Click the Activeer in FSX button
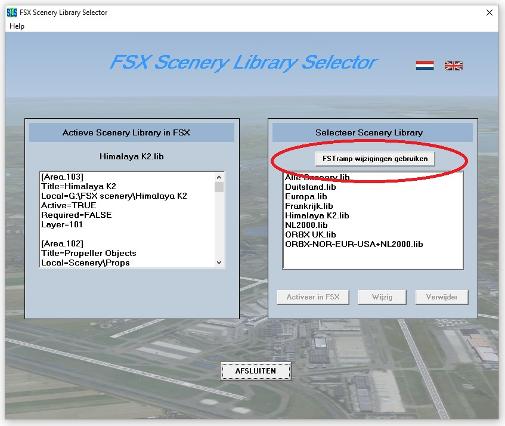Viewport: 505px width, 426px height. pos(313,297)
